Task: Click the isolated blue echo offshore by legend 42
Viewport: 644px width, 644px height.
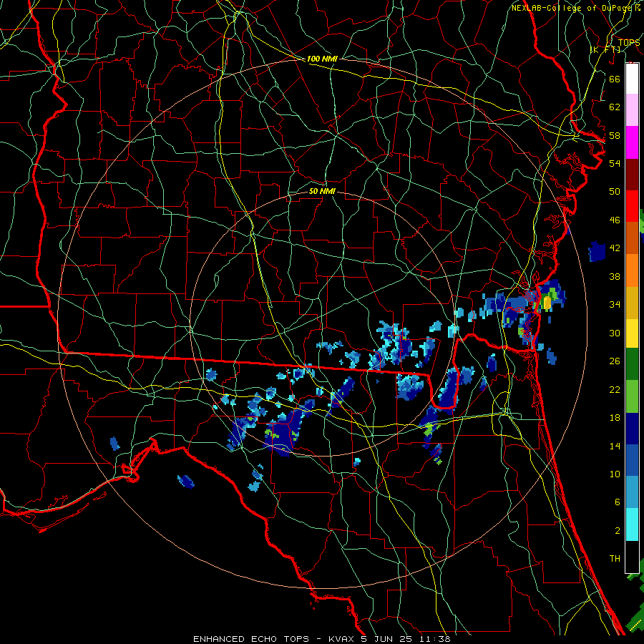Action: coord(597,251)
